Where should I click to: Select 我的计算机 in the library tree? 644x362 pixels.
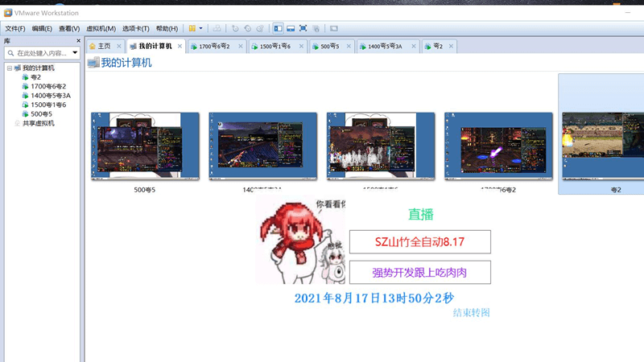pos(38,68)
